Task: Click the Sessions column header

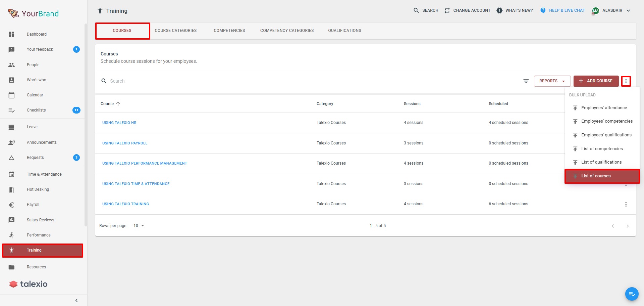Action: 412,104
